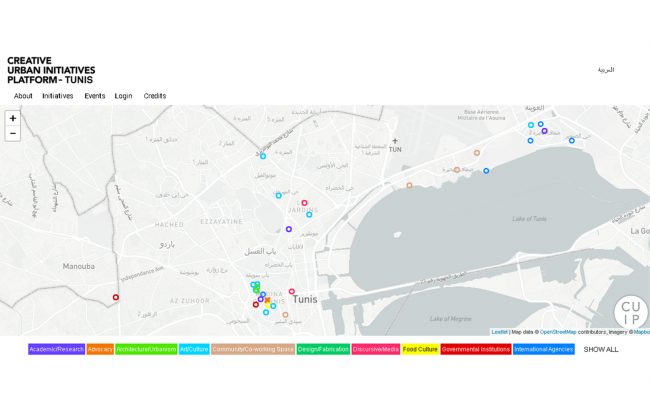
Task: Select the blue marker north of Lake of Tunis
Action: [486, 171]
